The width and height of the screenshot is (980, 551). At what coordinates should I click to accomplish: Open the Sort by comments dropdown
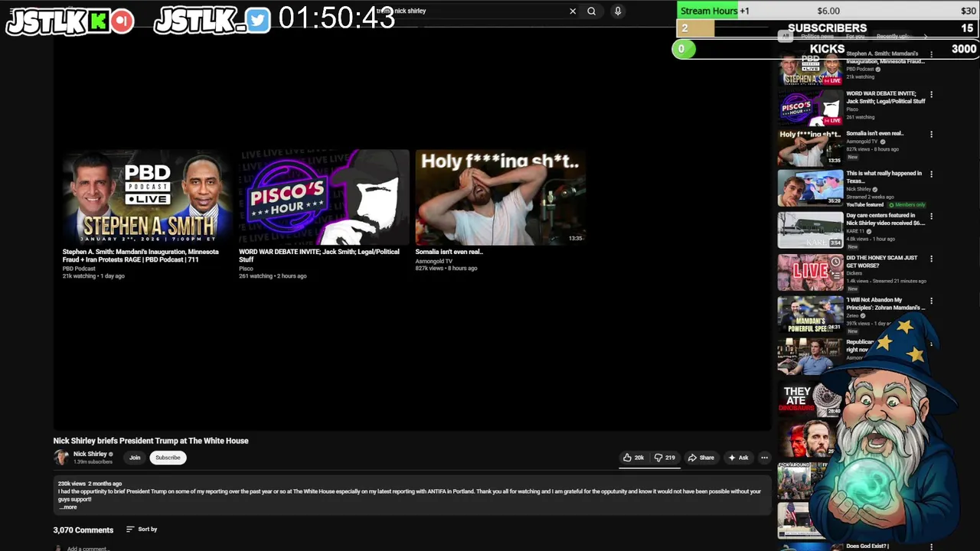click(142, 530)
